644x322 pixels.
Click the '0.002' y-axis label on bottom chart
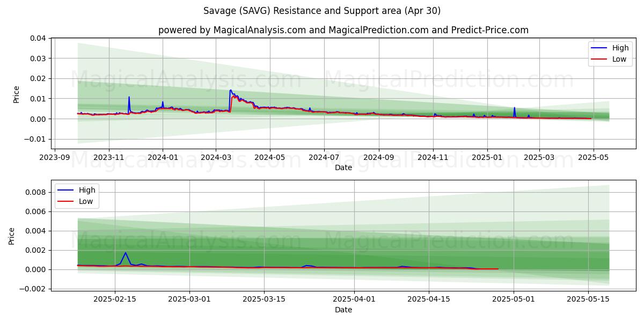coord(36,250)
